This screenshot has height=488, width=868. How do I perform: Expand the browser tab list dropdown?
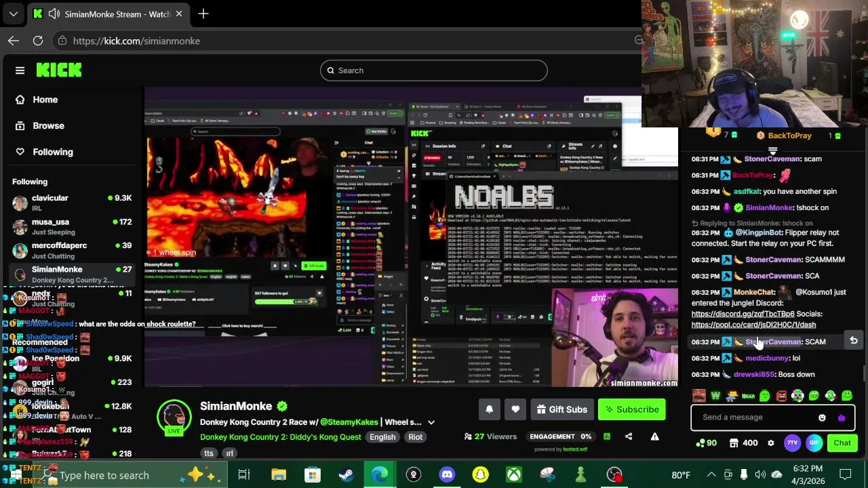click(13, 14)
